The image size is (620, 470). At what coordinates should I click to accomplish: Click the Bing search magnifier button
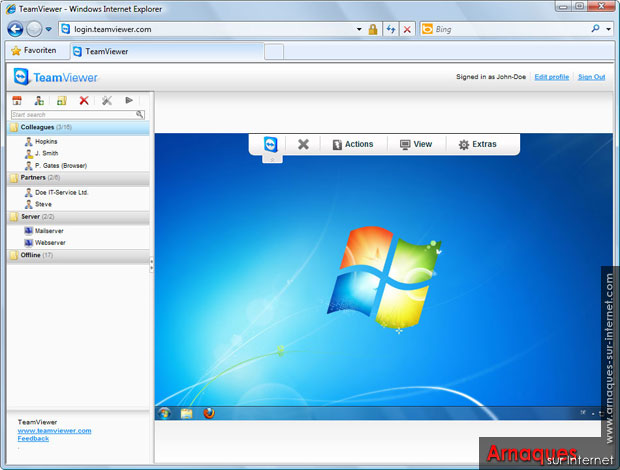point(595,28)
